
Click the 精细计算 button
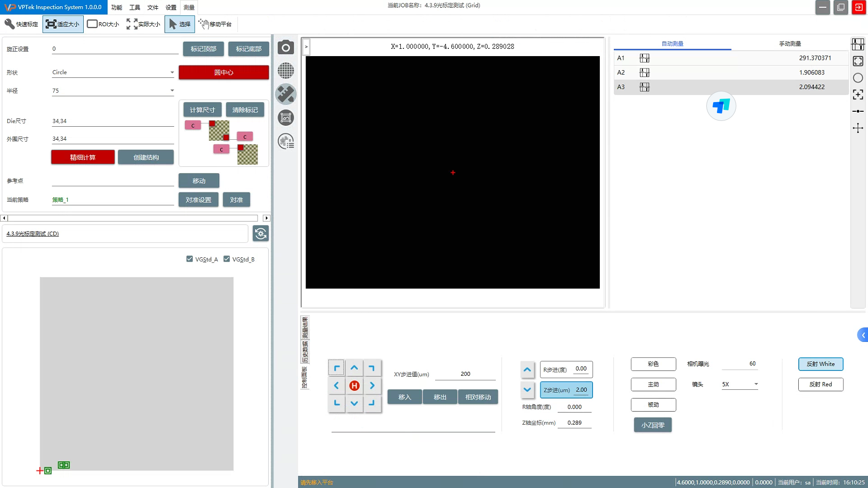pos(83,157)
